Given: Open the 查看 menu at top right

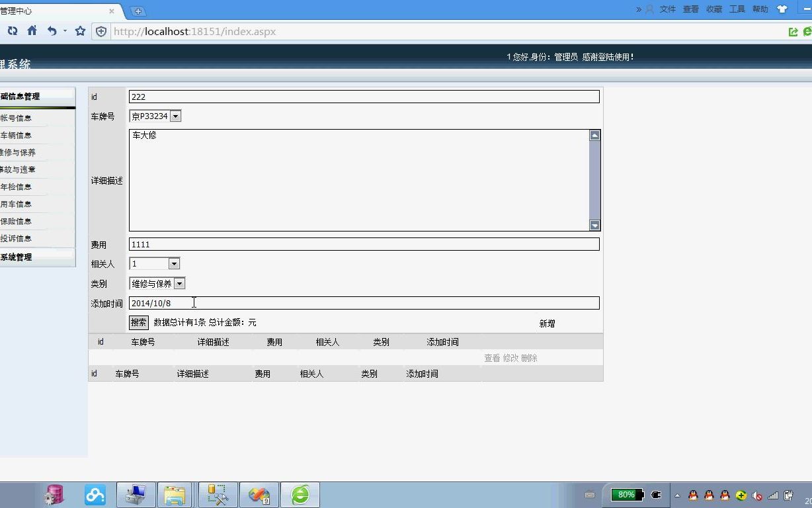Looking at the screenshot, I should 690,9.
